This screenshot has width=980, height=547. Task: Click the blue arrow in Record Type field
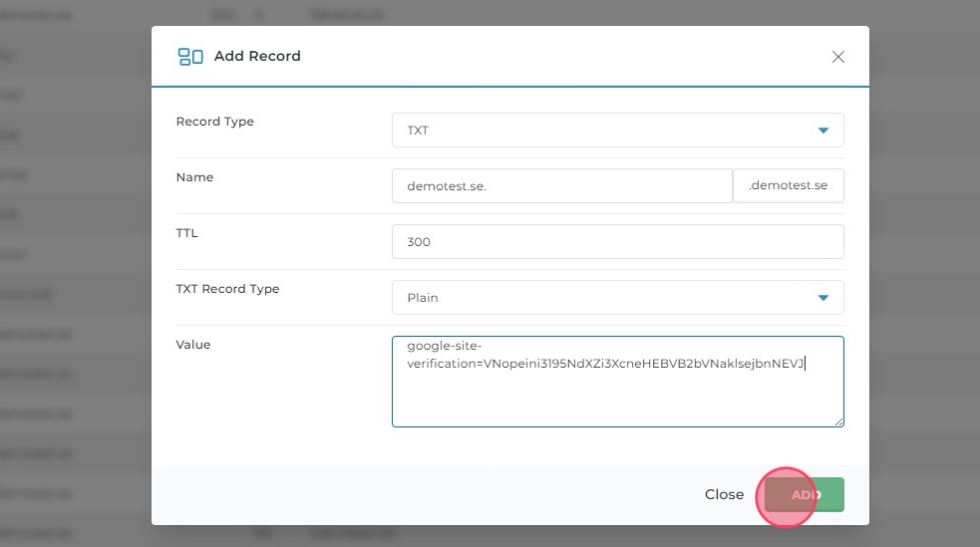822,131
